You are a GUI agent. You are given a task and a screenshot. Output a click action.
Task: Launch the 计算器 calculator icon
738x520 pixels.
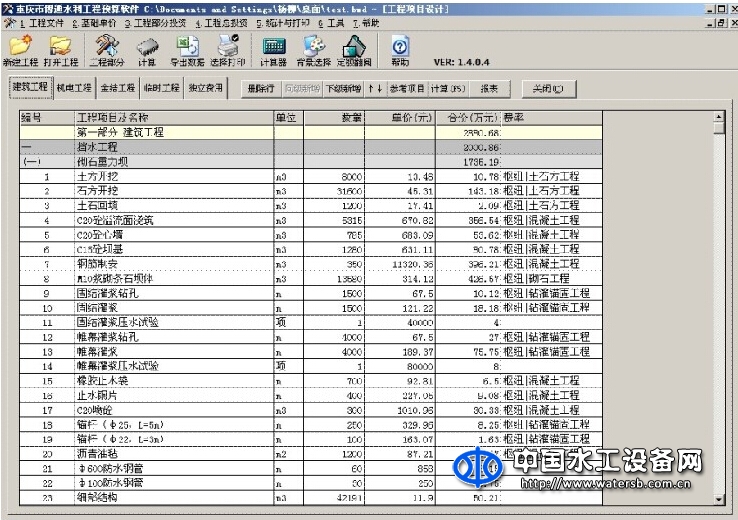[x=273, y=51]
